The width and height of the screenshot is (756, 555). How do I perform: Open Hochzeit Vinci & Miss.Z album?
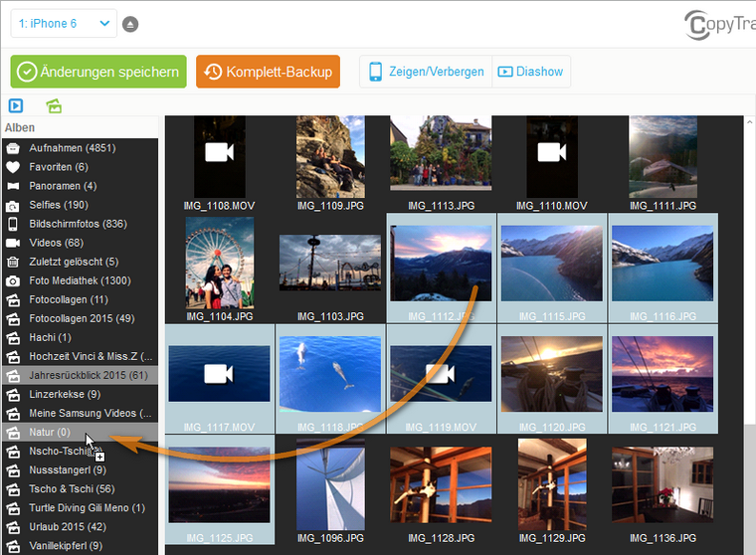point(80,356)
